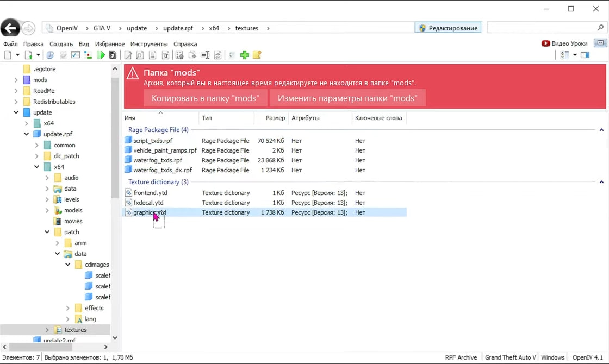Viewport: 609px width, 364px height.
Task: Click the copy documents toolbar icon
Action: pyautogui.click(x=192, y=55)
